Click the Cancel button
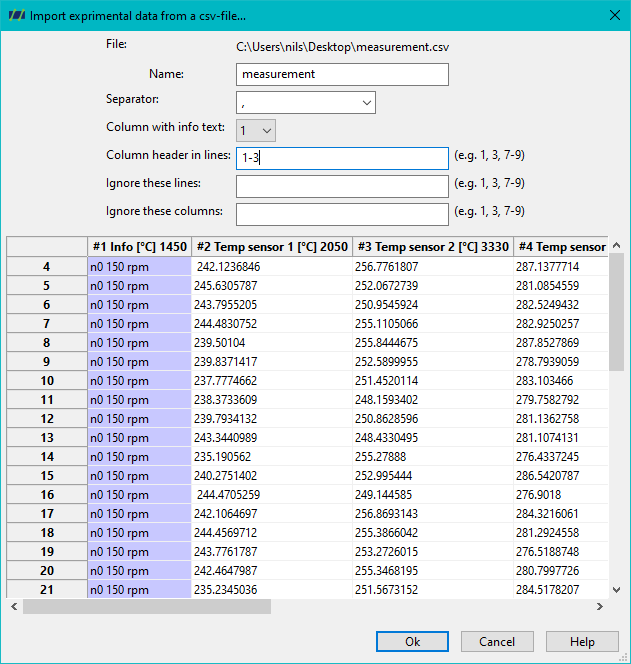The height and width of the screenshot is (664, 631). pyautogui.click(x=497, y=642)
